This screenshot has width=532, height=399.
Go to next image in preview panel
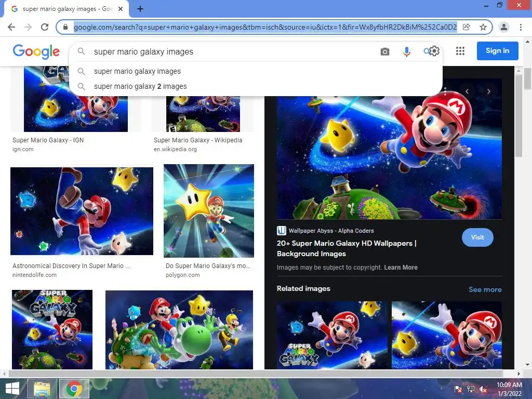(x=488, y=91)
